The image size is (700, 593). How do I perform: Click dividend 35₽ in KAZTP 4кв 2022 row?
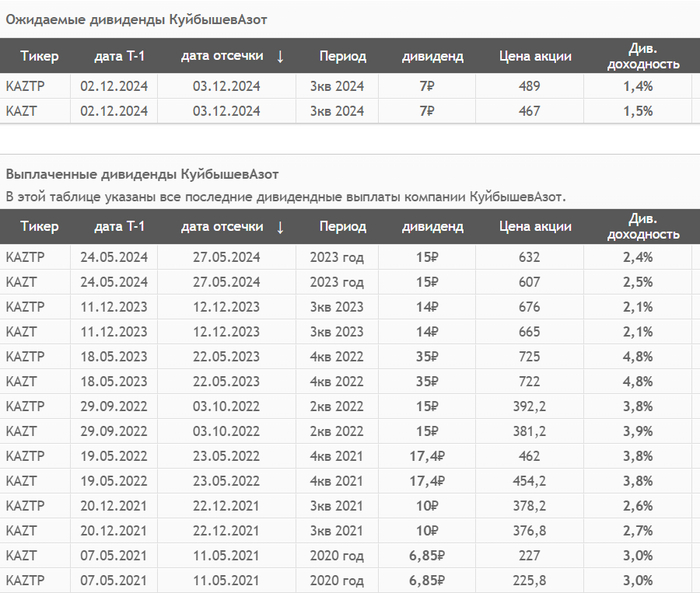(427, 357)
